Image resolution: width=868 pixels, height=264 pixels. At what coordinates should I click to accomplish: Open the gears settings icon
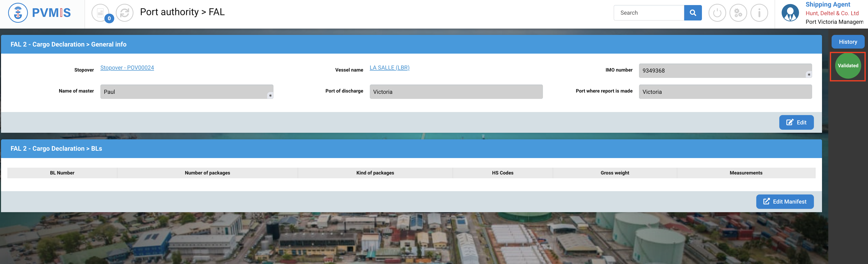(738, 13)
